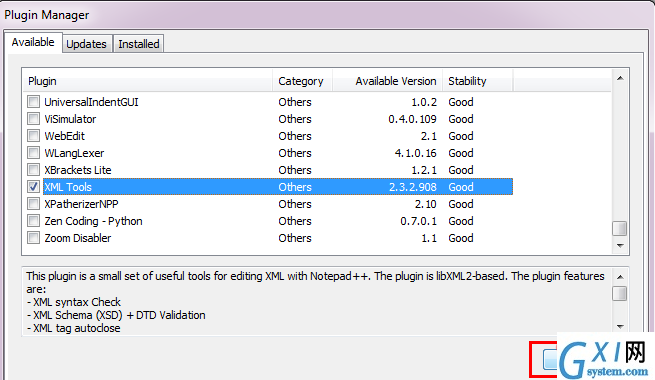Switch to the Updates tab
The image size is (655, 380).
[86, 44]
